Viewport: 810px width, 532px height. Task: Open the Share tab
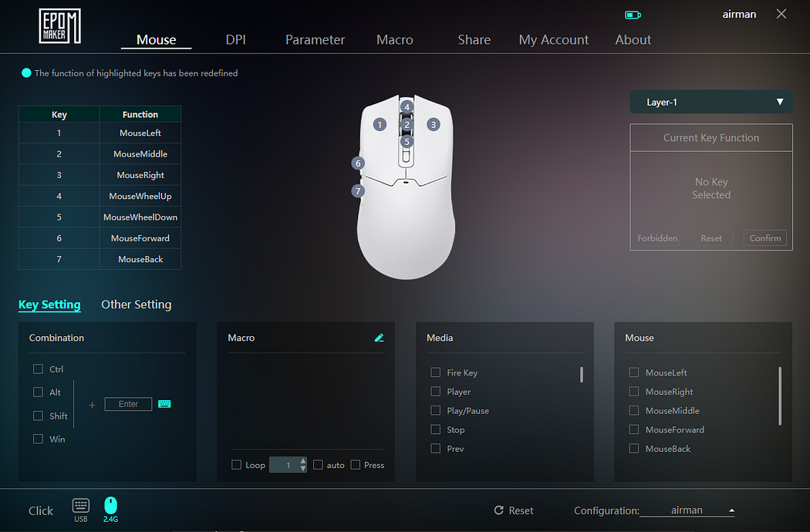474,40
